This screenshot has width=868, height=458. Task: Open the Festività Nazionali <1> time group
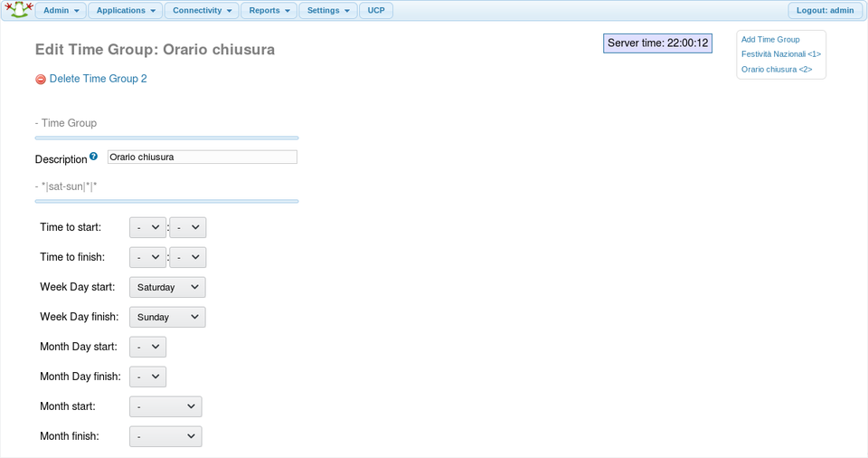tap(780, 53)
